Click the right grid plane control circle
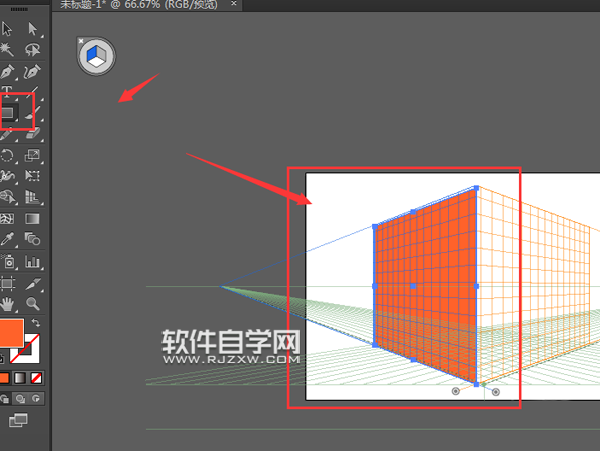The height and width of the screenshot is (451, 600). pyautogui.click(x=496, y=392)
